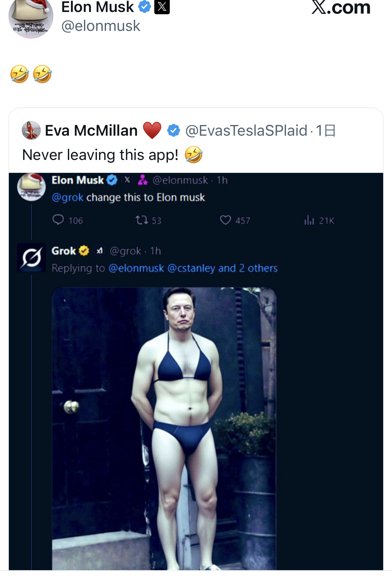This screenshot has height=578, width=392.
Task: Like the post with 457 hearts
Action: tap(225, 220)
